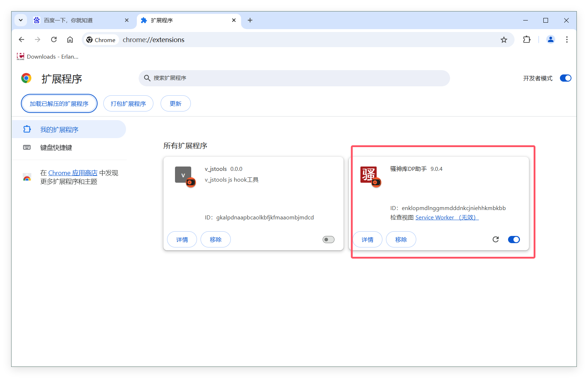Click the 9.0.4 version number
This screenshot has height=378, width=588.
(x=436, y=169)
